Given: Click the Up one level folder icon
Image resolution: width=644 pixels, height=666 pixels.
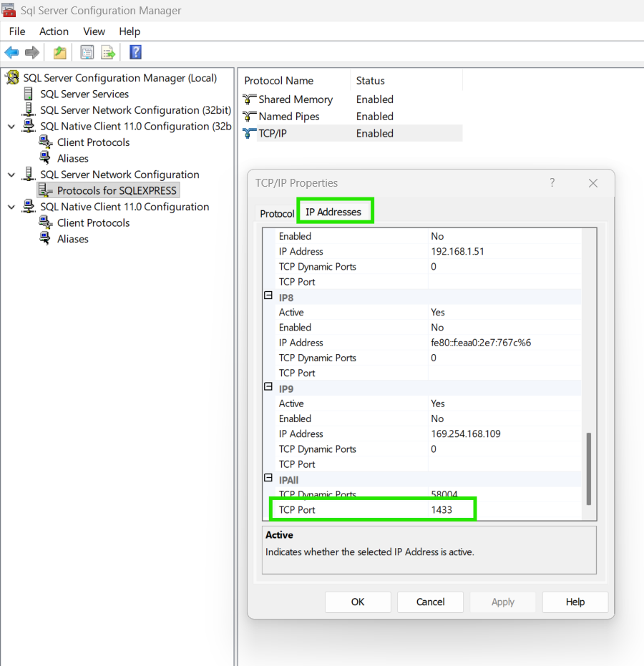Looking at the screenshot, I should click(x=59, y=52).
